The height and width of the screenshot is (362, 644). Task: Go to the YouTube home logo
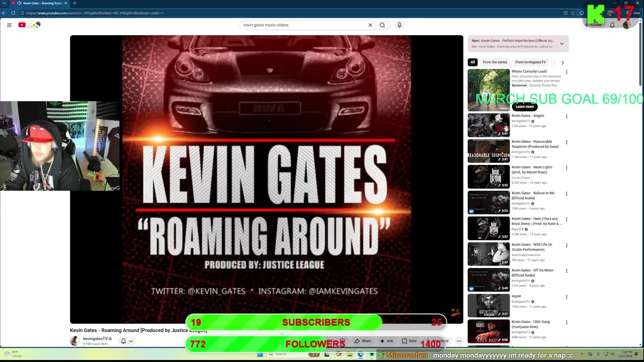click(29, 25)
